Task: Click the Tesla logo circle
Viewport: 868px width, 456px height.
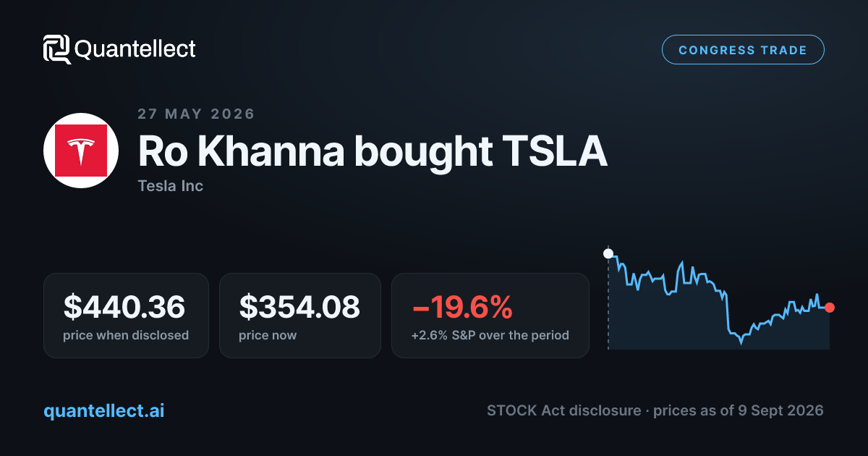Action: coord(81,151)
